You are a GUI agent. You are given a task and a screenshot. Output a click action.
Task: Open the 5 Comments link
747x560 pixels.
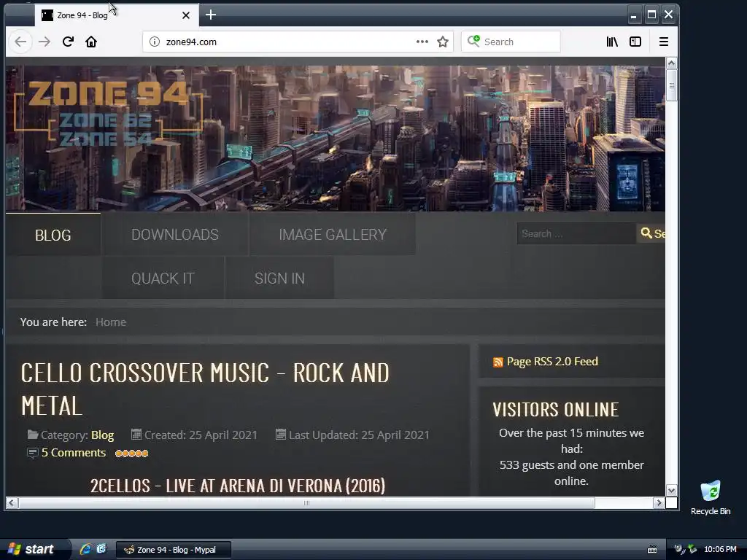(74, 453)
